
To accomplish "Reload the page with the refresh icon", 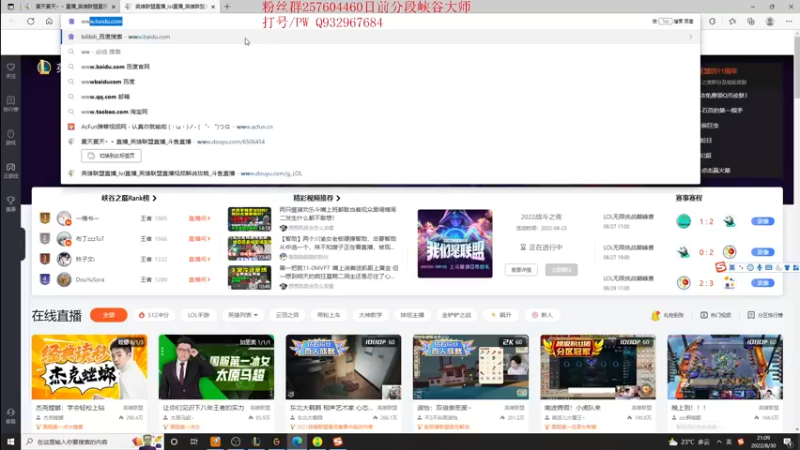I will [x=31, y=21].
